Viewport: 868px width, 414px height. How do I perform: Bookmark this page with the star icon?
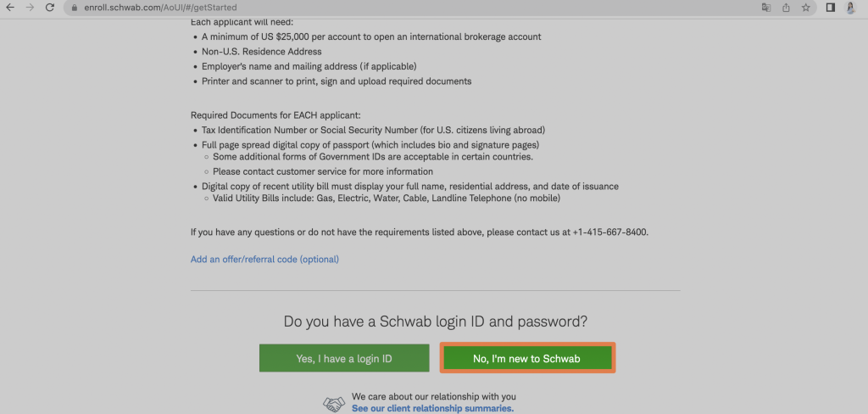click(x=806, y=8)
